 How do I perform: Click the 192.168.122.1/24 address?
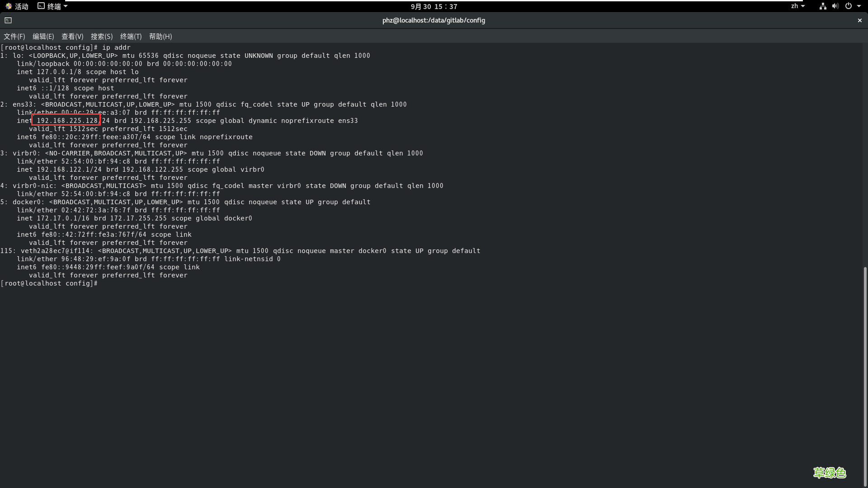pyautogui.click(x=69, y=169)
